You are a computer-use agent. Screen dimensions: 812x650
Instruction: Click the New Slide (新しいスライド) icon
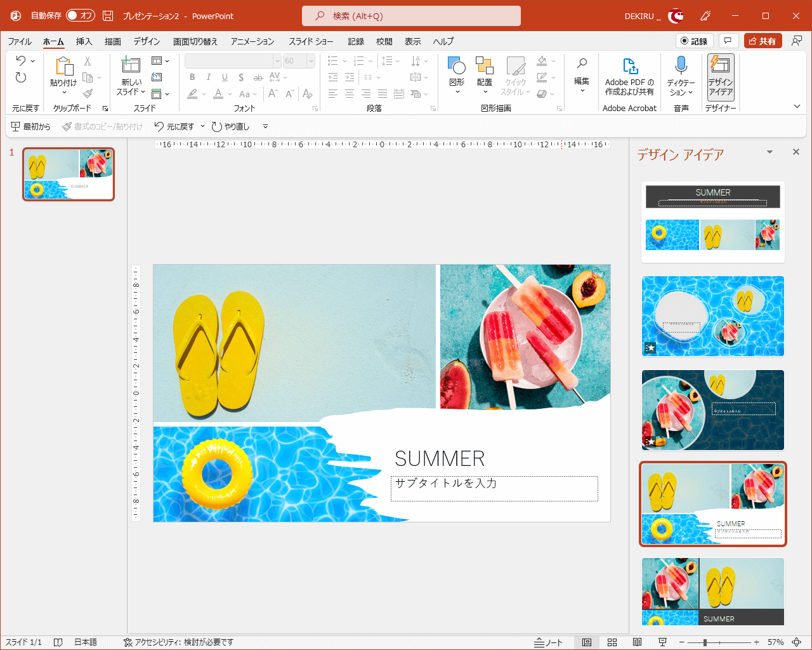tap(131, 66)
